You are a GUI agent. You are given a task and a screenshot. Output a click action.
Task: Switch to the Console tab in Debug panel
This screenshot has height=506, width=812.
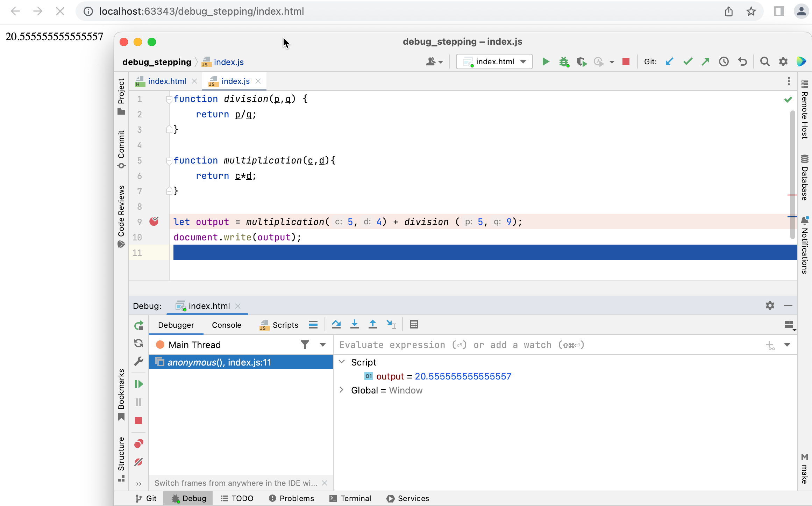click(226, 325)
